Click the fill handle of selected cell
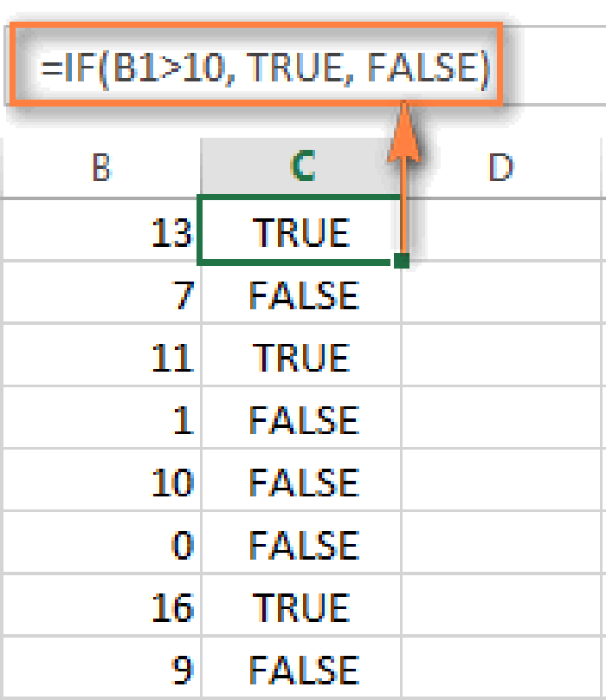 (x=402, y=261)
